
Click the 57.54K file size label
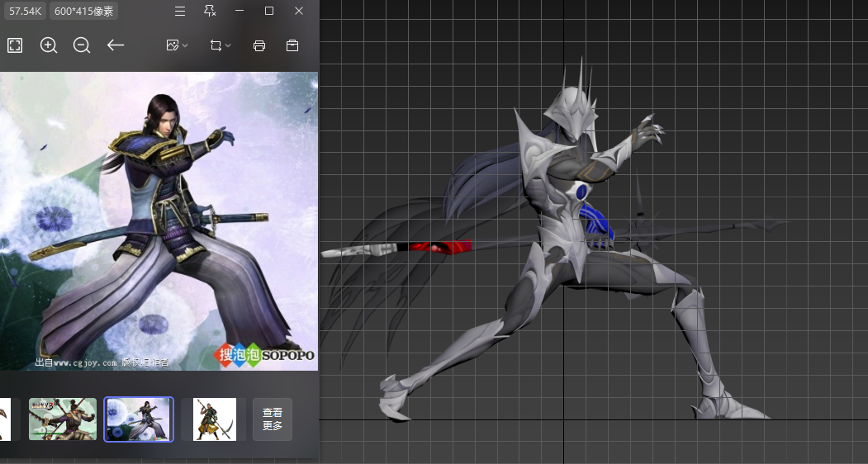click(x=25, y=11)
